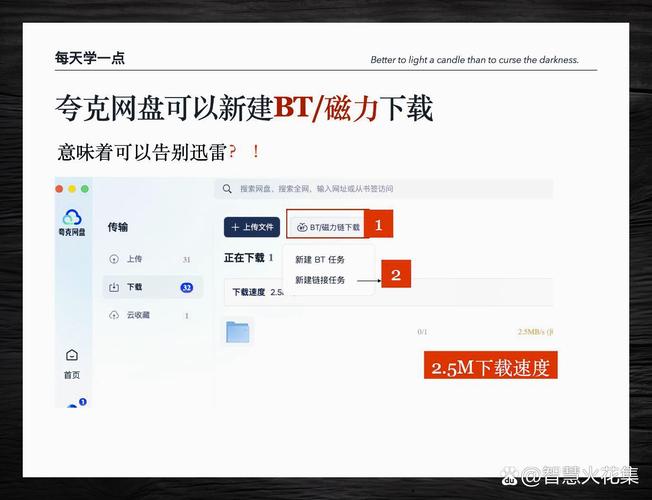
Task: Click the green maximize window dot
Action: pos(85,189)
